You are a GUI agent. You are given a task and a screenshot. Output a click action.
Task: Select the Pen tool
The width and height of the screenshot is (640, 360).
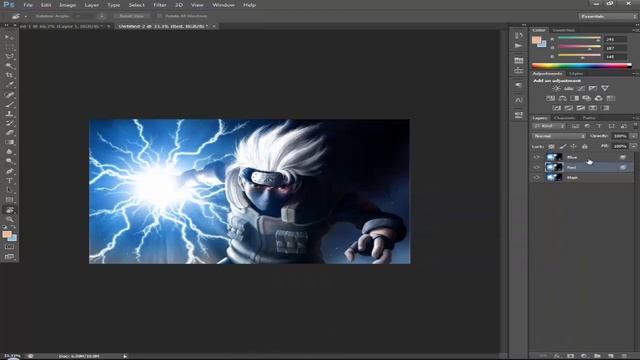point(9,171)
